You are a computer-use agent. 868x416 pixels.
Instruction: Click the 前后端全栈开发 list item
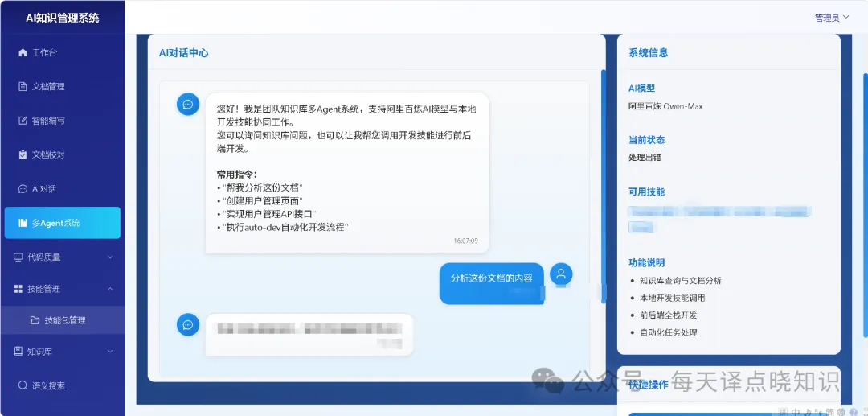[668, 315]
